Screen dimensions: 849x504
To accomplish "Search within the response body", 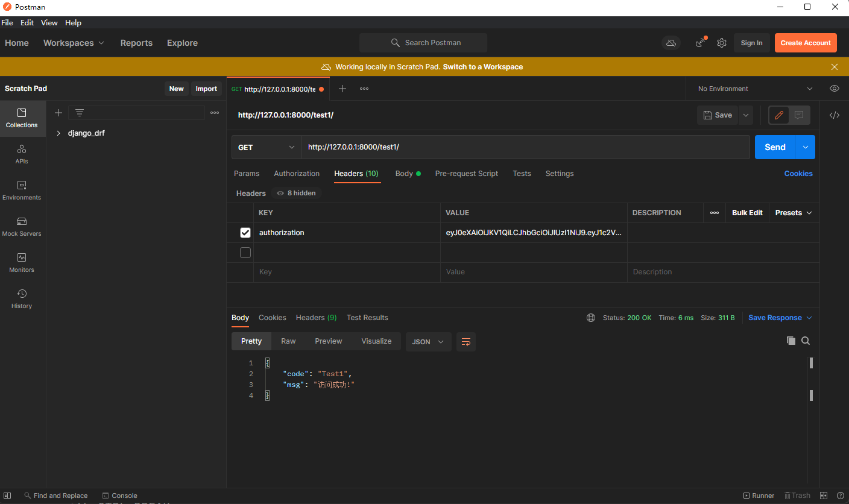I will 806,341.
